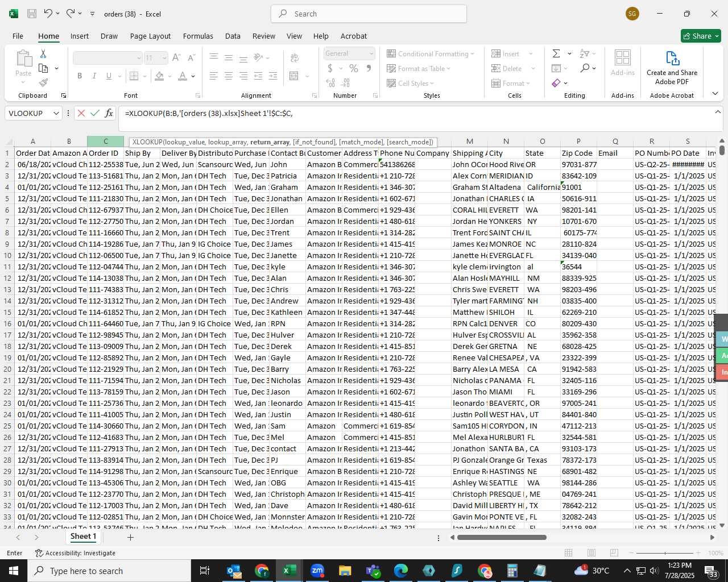Viewport: 728px width, 582px height.
Task: Click the Fill Color bucket swatch
Action: [160, 76]
